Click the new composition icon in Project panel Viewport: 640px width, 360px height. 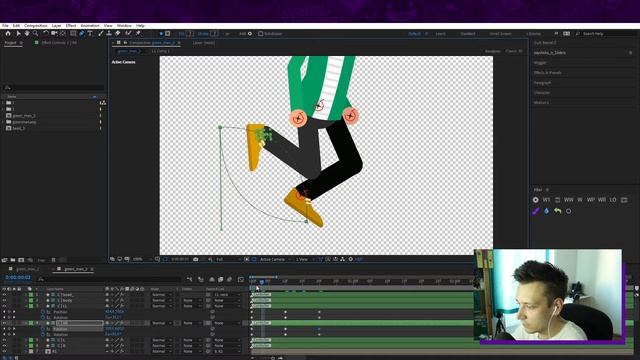click(21, 260)
